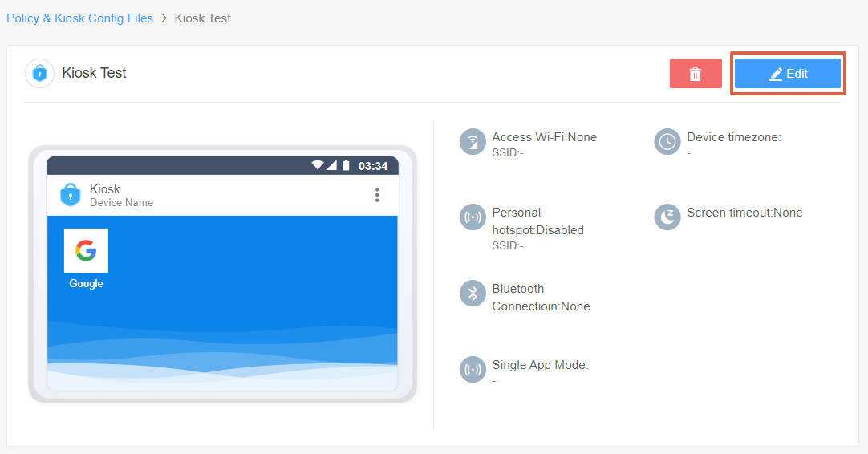Viewport: 868px width, 454px height.
Task: Click the Single App Mode icon
Action: [473, 369]
